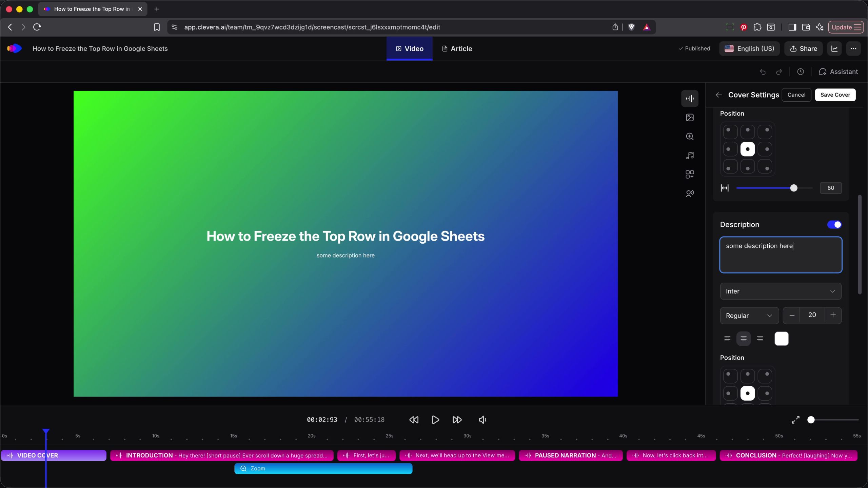The height and width of the screenshot is (488, 868).
Task: Open the elements grid-plus panel
Action: [690, 175]
